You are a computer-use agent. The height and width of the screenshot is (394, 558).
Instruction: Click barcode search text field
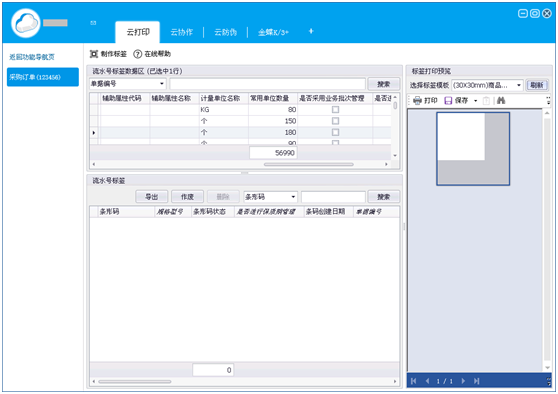333,197
